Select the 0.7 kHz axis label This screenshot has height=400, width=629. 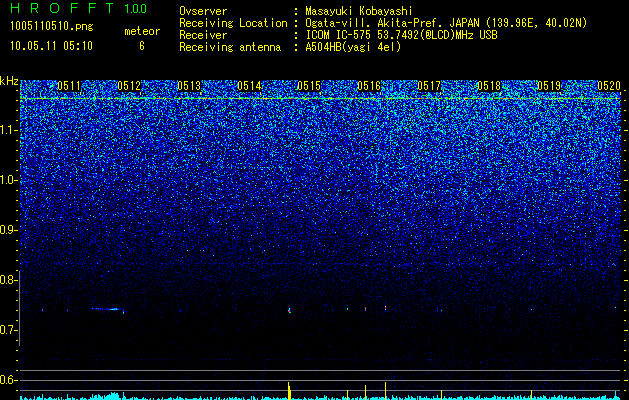(x=8, y=330)
